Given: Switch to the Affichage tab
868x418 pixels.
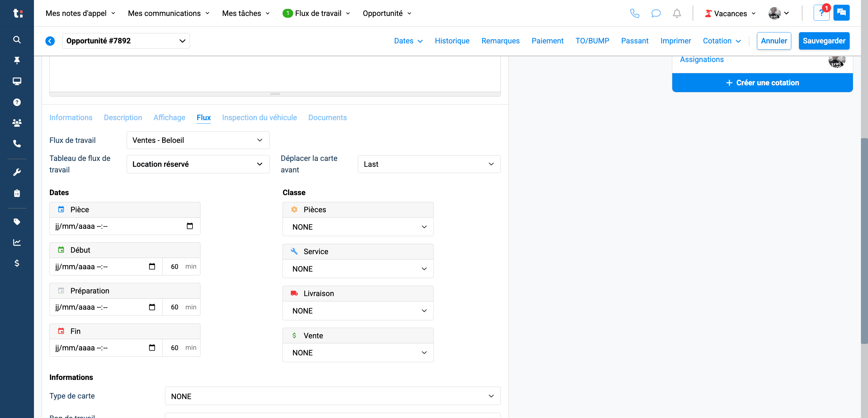Looking at the screenshot, I should (169, 117).
